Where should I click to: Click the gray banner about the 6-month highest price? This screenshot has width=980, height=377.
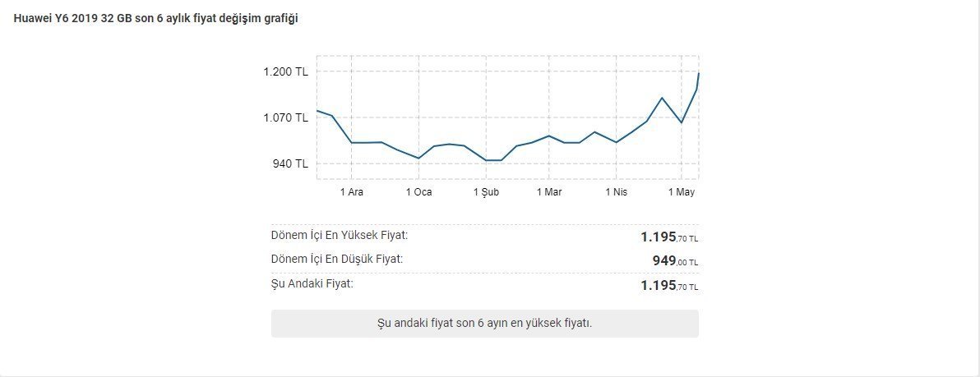pos(484,323)
